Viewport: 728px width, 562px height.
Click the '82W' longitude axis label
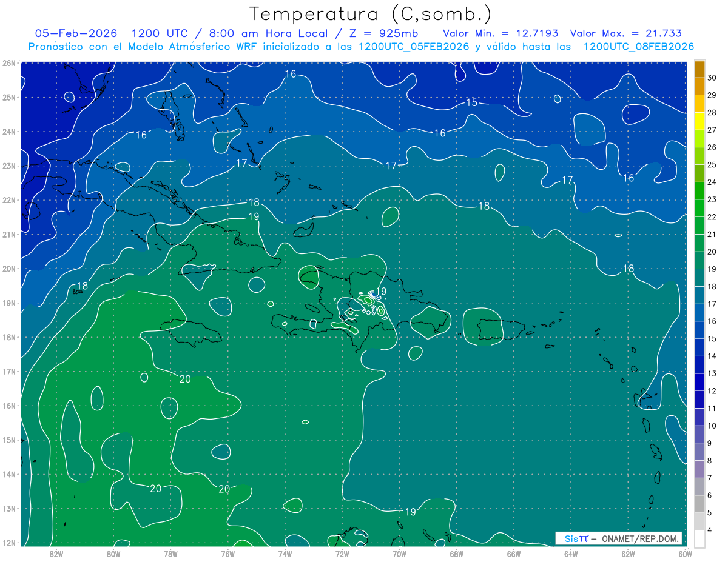56,554
